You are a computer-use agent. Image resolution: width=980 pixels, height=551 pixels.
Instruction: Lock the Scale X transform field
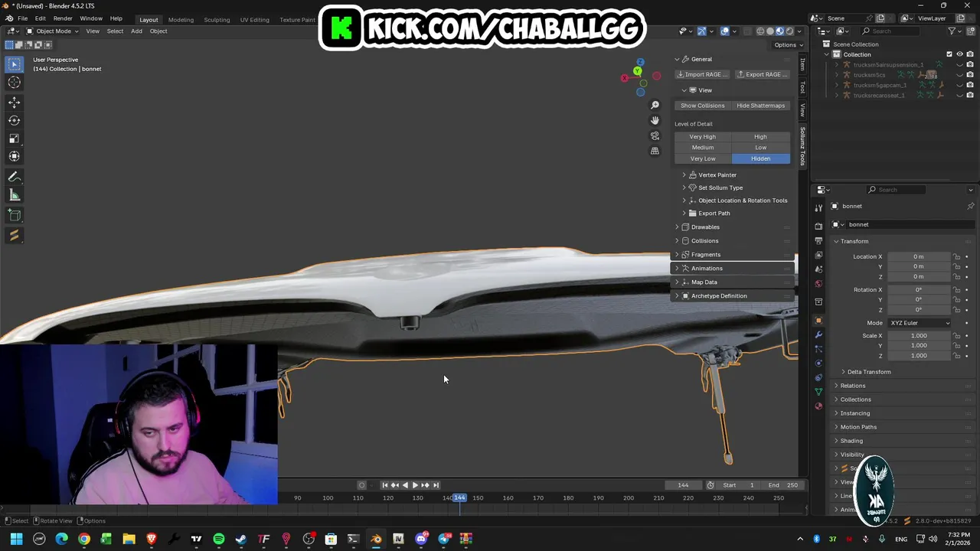point(956,335)
